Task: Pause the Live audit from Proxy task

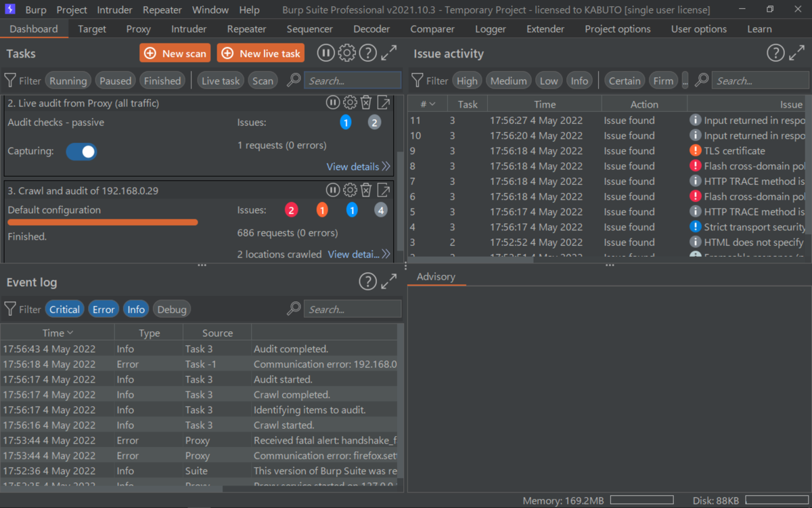Action: (333, 103)
